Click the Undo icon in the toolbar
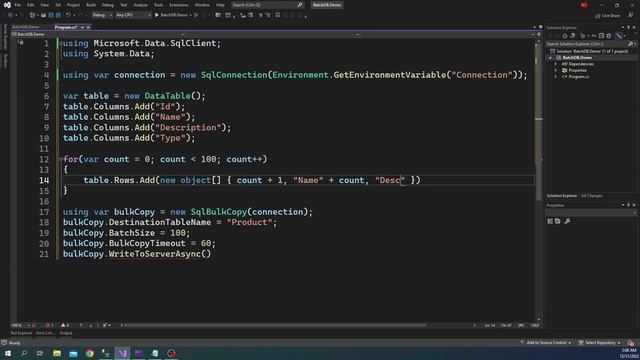640x360 pixels. pos(68,15)
